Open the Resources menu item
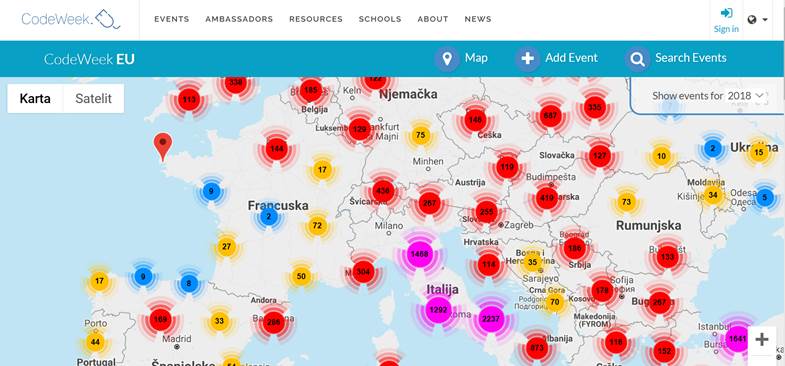Image resolution: width=785 pixels, height=366 pixels. (316, 19)
